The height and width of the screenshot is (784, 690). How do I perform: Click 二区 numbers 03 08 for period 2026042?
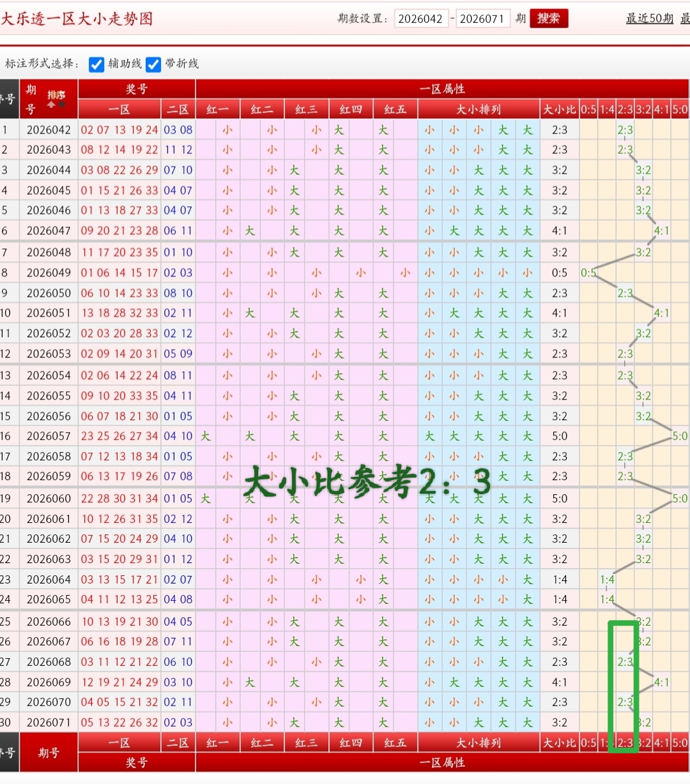178,130
